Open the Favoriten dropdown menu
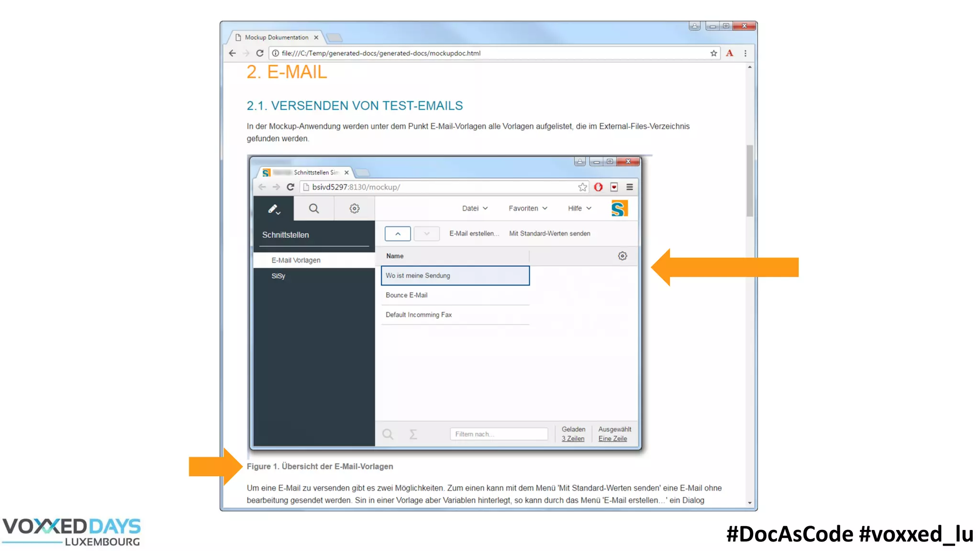980x551 pixels. [x=528, y=209]
